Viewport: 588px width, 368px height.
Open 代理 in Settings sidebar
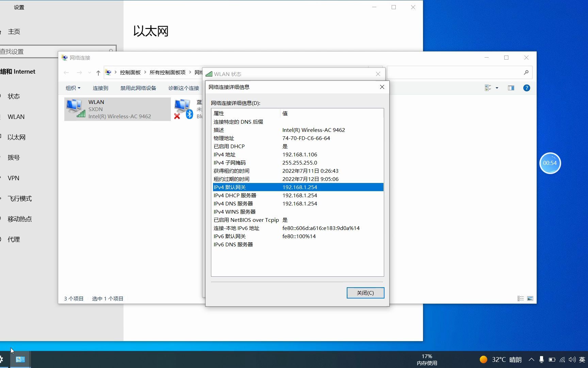point(14,240)
